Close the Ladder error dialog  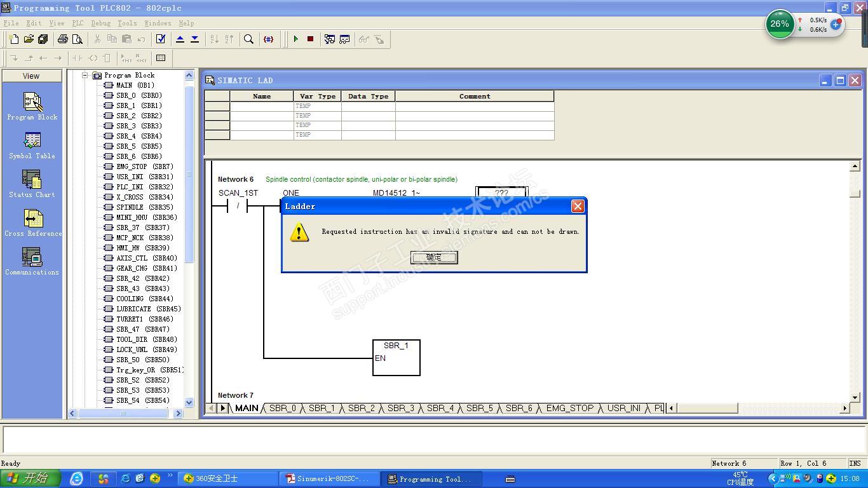pyautogui.click(x=578, y=206)
